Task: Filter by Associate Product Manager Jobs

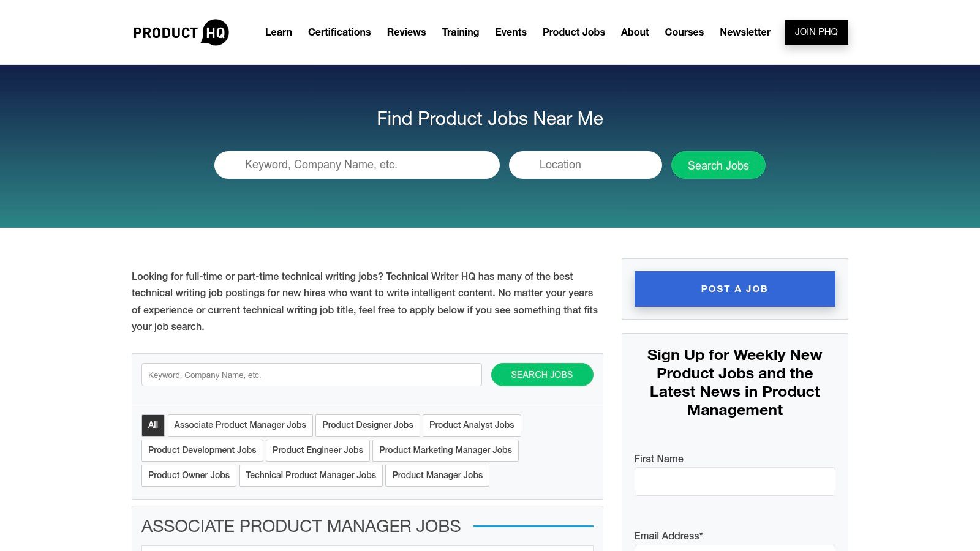Action: click(x=240, y=425)
